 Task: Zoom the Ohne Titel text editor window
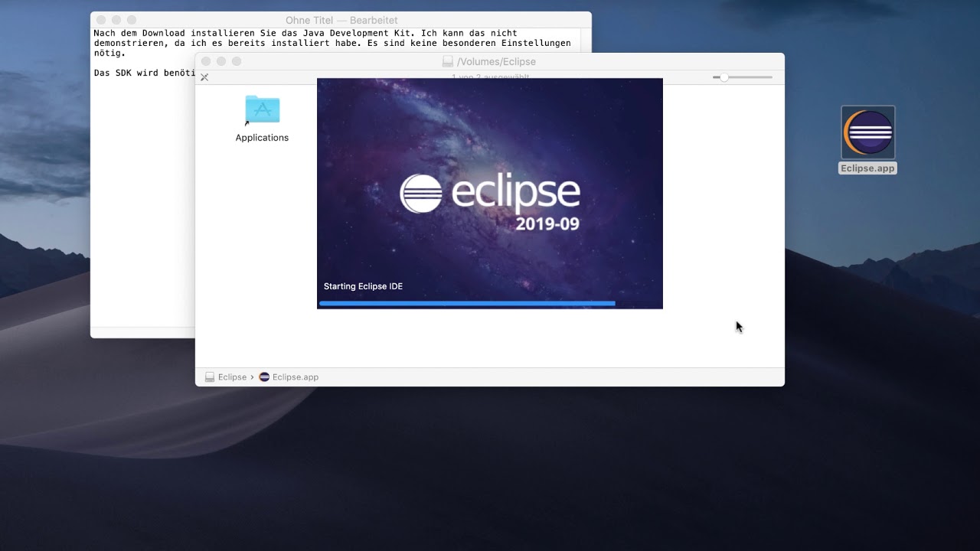(132, 20)
